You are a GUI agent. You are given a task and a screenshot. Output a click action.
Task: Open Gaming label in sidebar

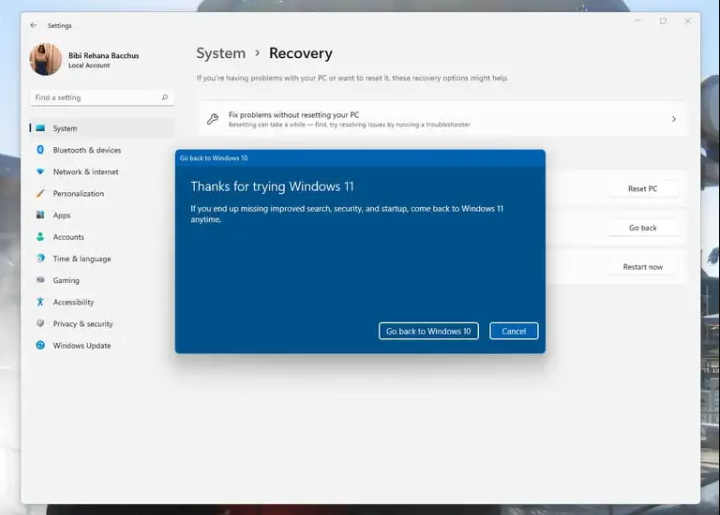coord(66,280)
